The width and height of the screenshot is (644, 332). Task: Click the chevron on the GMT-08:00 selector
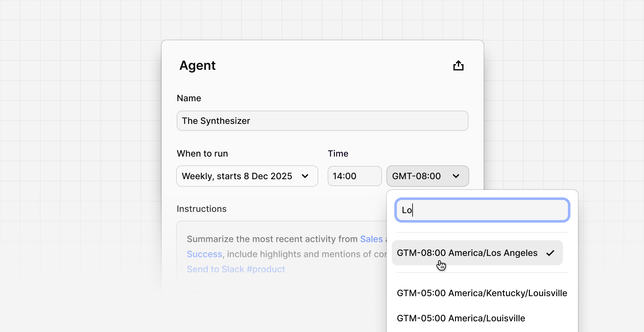coord(456,176)
